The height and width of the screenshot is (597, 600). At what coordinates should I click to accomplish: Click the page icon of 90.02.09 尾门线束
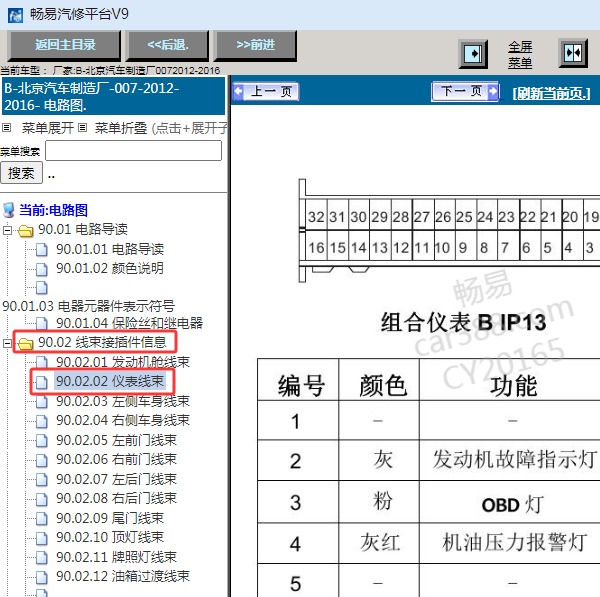(42, 519)
